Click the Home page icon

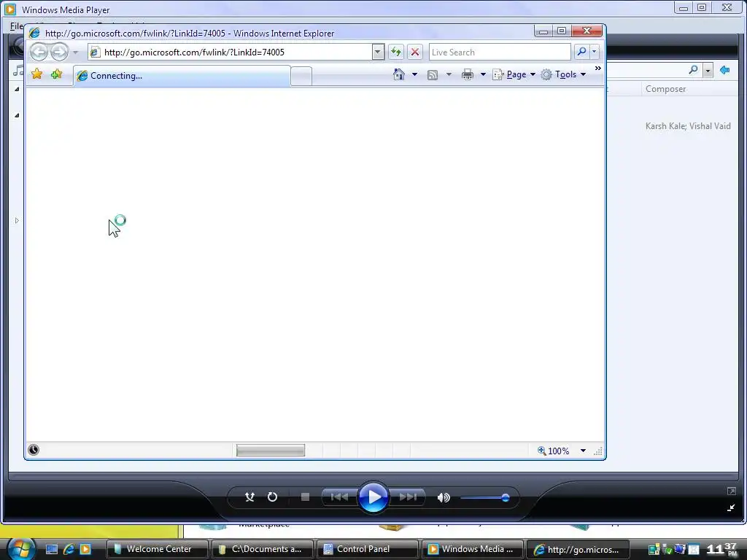pyautogui.click(x=399, y=74)
